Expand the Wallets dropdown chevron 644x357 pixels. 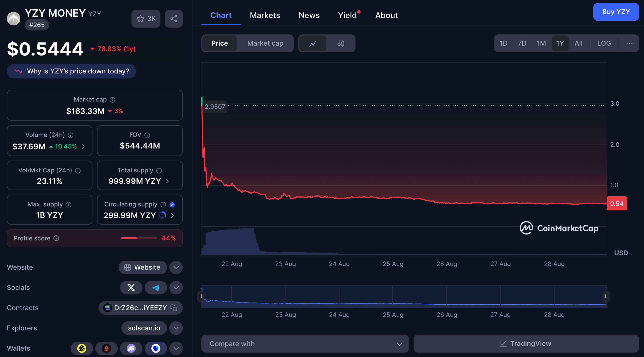176,348
